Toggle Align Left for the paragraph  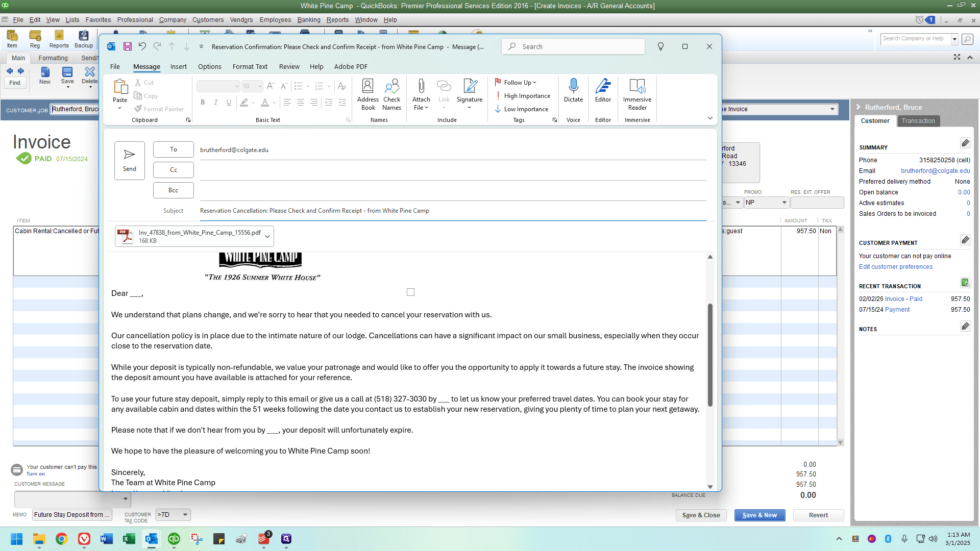click(x=287, y=103)
